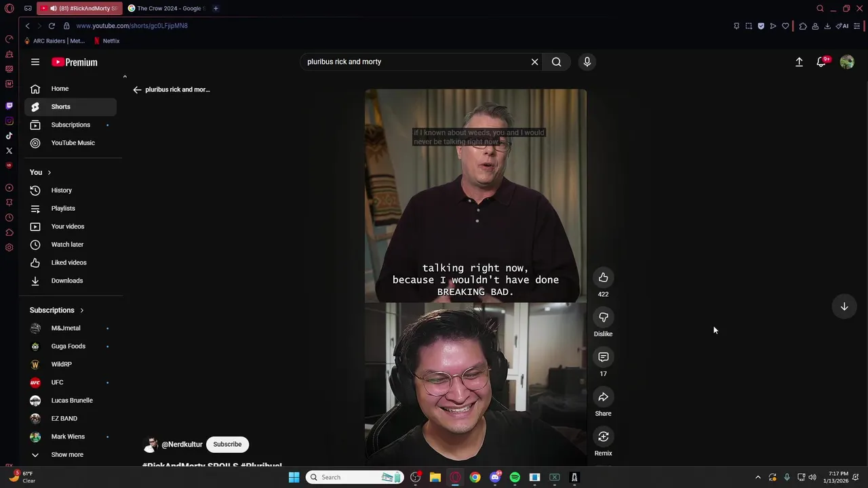The width and height of the screenshot is (868, 488).
Task: Bookmark the page with the heart icon
Action: pos(785,26)
